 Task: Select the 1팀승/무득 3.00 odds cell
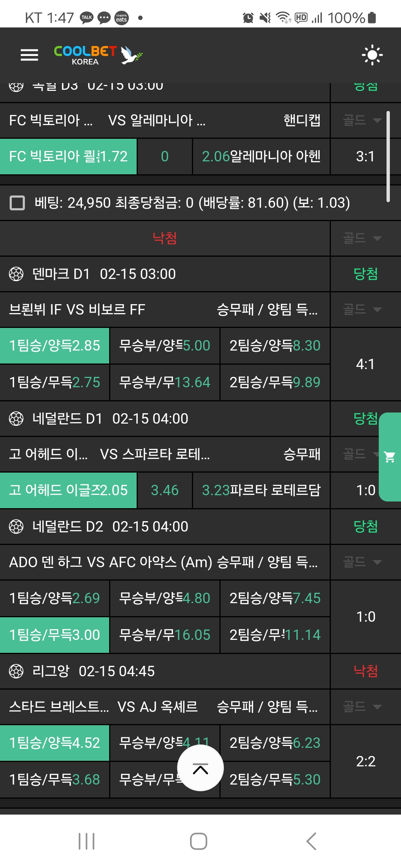pos(55,635)
